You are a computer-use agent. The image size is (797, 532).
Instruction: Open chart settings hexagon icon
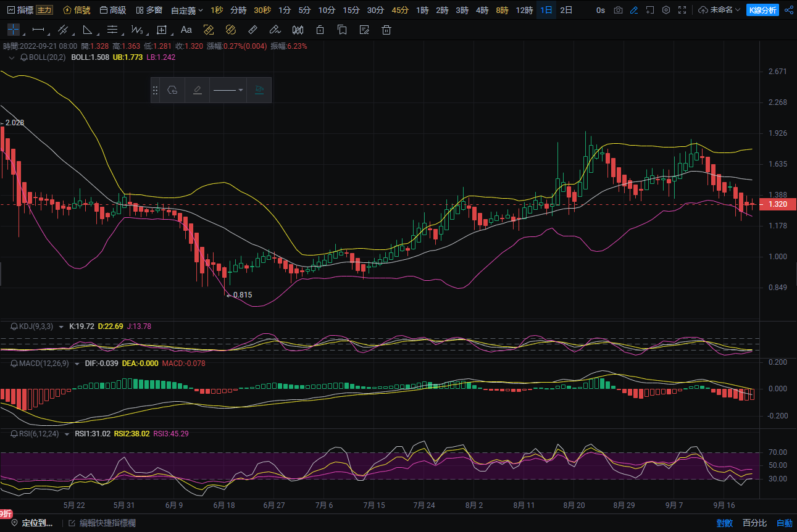point(666,10)
